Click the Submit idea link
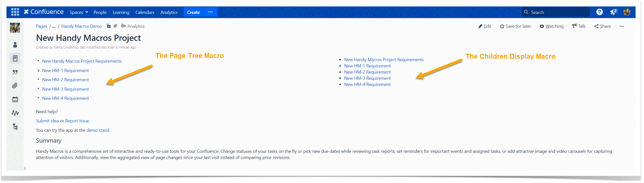The image size is (644, 183). tap(47, 121)
